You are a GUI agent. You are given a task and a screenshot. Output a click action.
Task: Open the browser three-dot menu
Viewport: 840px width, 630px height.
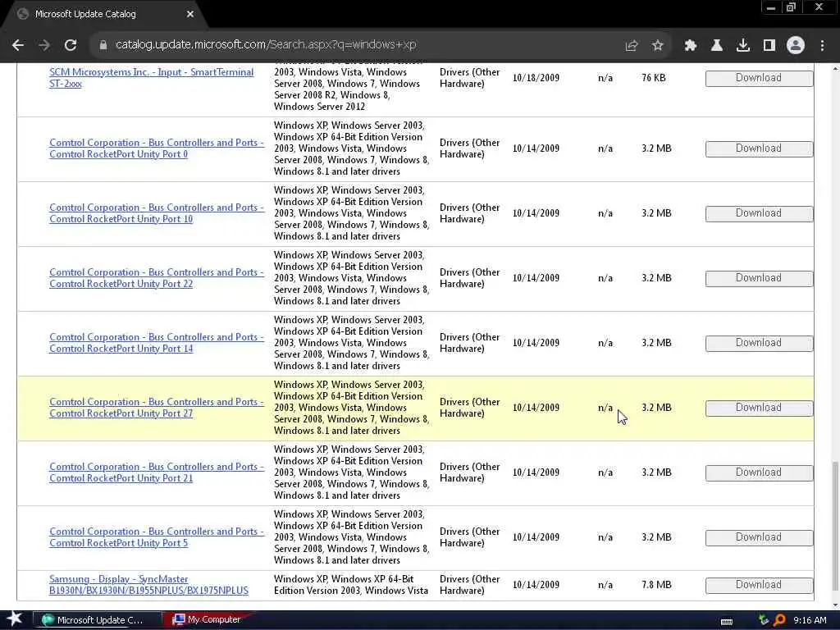pyautogui.click(x=822, y=46)
